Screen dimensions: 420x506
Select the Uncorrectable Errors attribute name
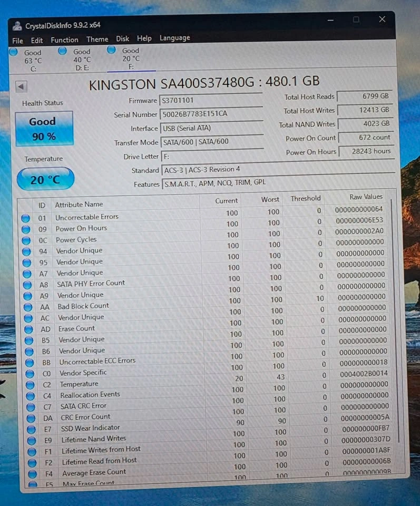point(87,217)
